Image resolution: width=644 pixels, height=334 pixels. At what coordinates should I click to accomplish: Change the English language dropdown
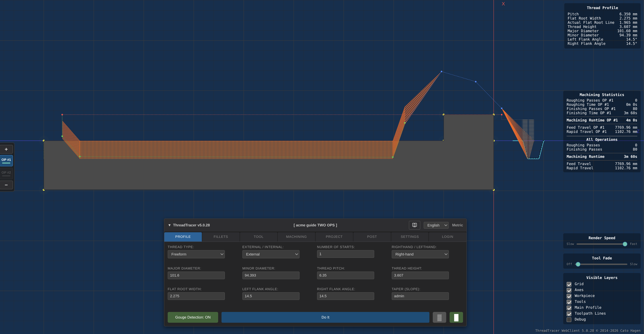coord(436,225)
